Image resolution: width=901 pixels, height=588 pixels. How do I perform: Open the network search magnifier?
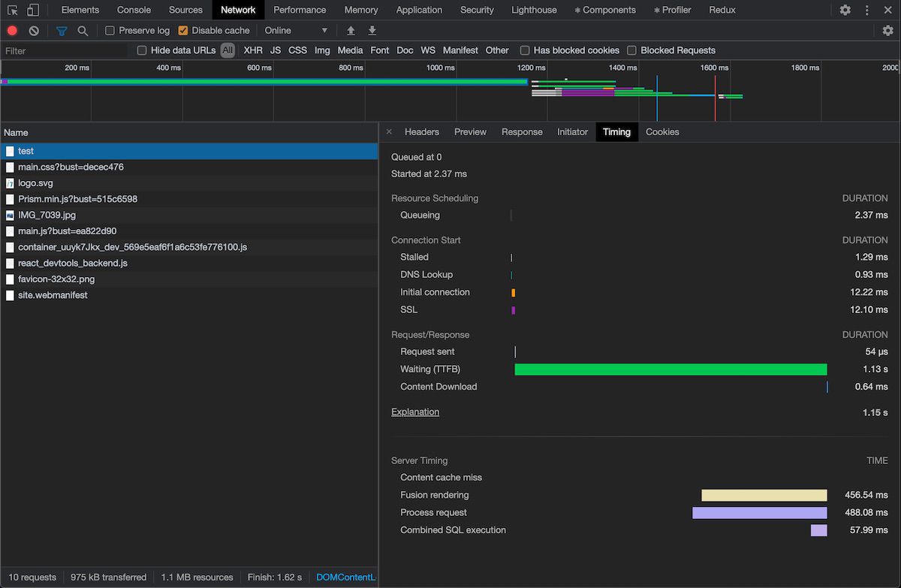coord(83,31)
